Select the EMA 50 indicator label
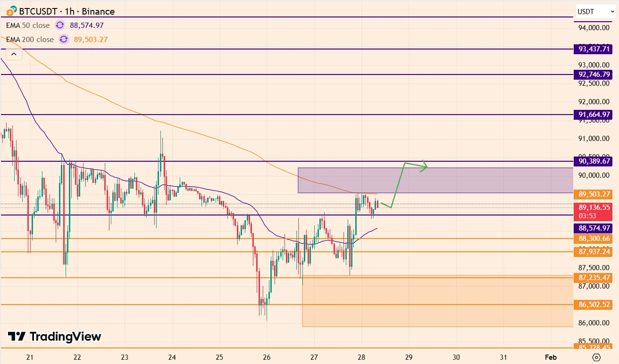The image size is (619, 364). [28, 25]
